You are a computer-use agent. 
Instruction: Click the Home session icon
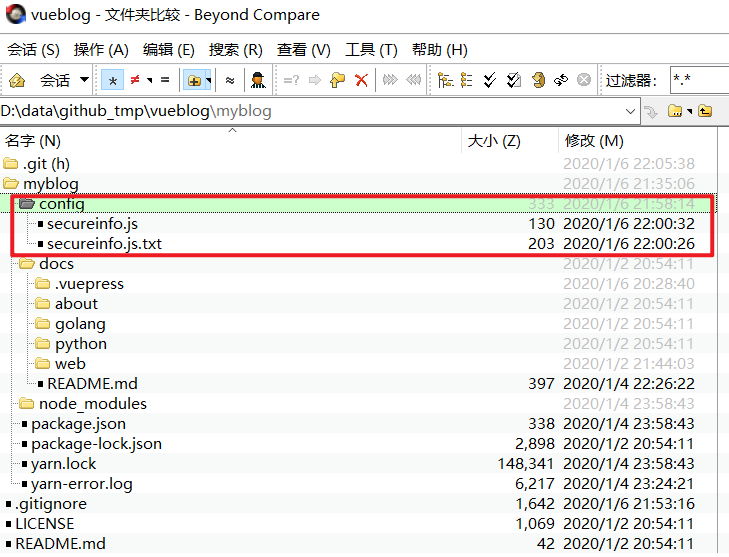click(17, 80)
